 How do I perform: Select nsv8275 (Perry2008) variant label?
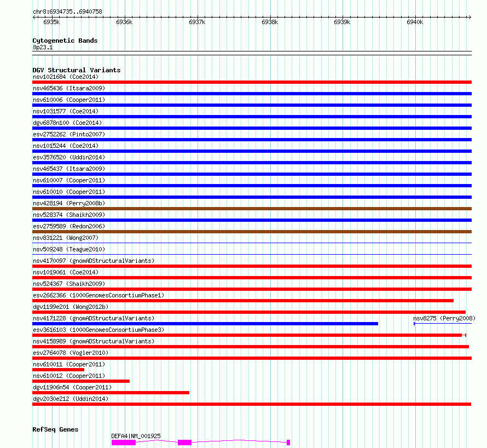coord(444,318)
